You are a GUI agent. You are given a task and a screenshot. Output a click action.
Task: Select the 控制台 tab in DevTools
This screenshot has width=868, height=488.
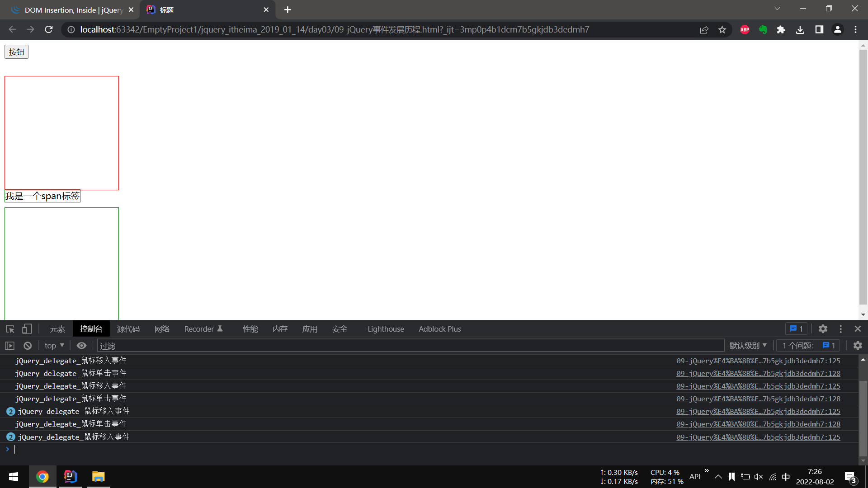[x=91, y=329]
